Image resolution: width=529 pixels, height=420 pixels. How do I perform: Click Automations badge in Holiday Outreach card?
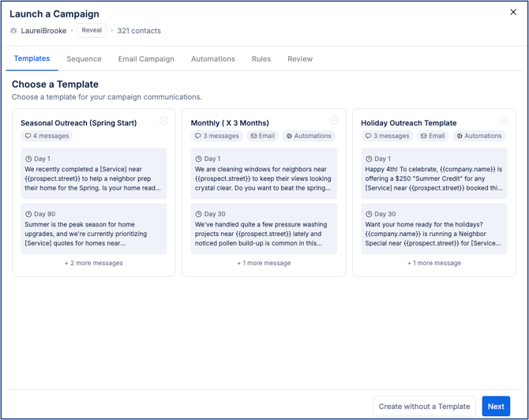pyautogui.click(x=479, y=136)
